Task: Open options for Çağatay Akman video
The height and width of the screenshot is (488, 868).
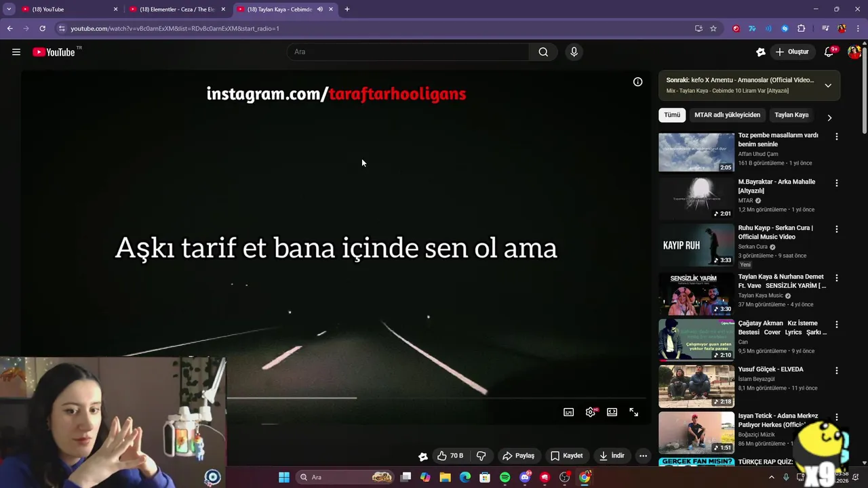Action: (x=836, y=325)
